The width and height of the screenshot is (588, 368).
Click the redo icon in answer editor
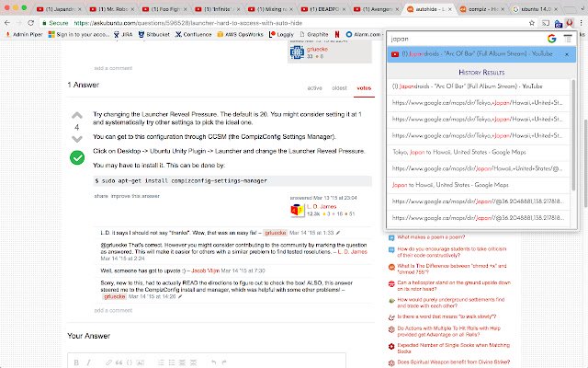click(224, 362)
